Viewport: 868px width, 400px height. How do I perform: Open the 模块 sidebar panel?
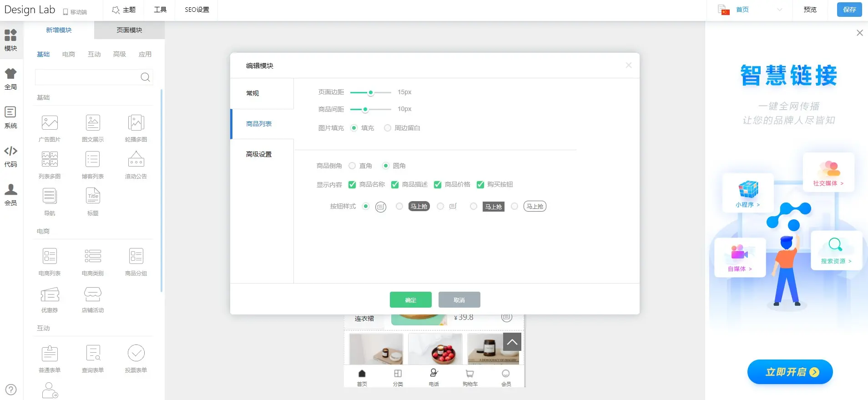pos(10,40)
